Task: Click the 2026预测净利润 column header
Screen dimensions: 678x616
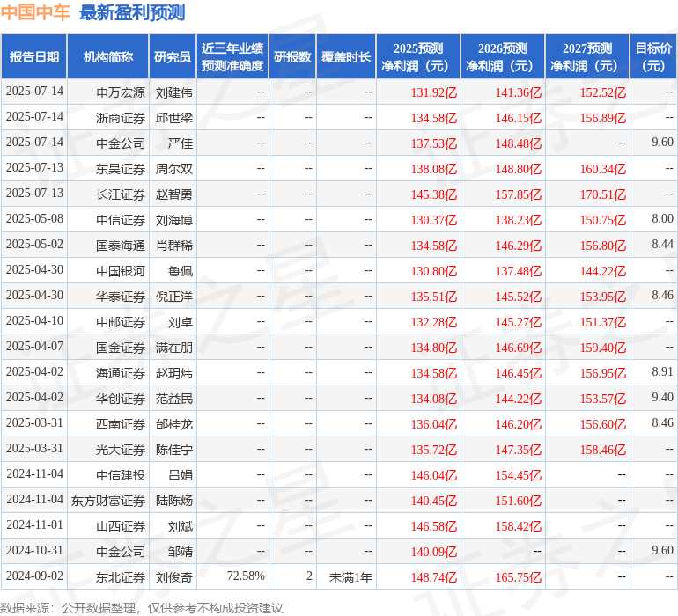Action: pyautogui.click(x=502, y=56)
